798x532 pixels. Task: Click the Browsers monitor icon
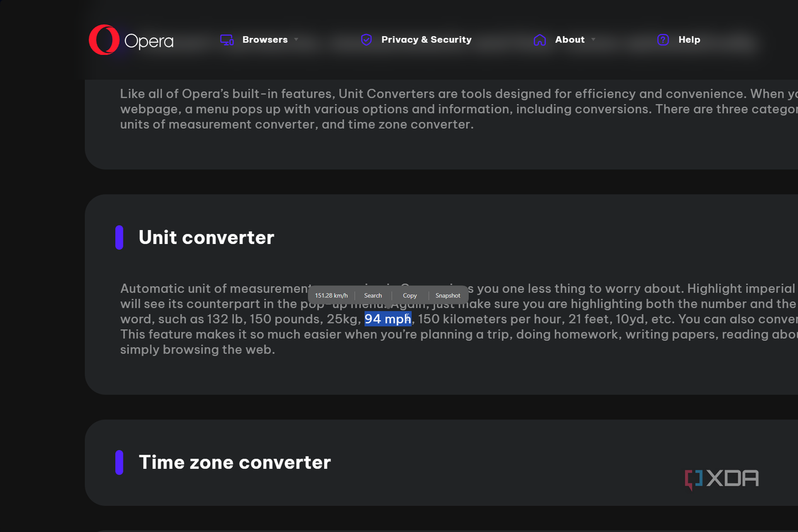click(x=227, y=40)
